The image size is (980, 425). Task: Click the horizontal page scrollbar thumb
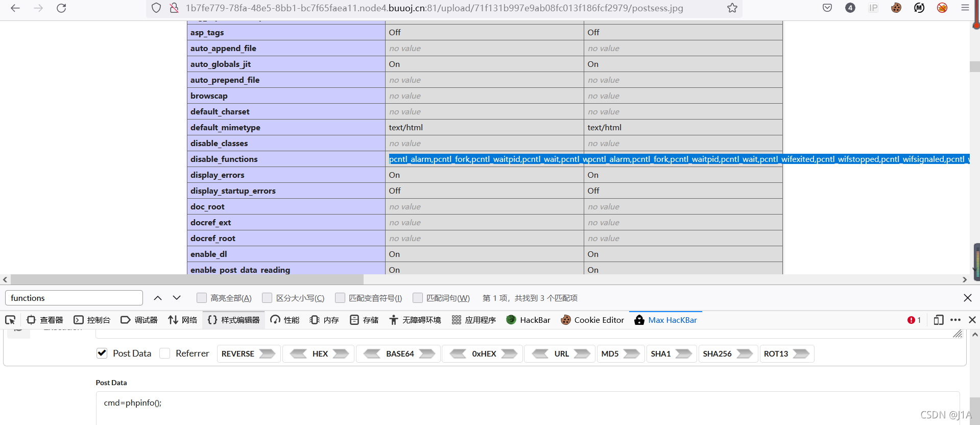(x=187, y=279)
